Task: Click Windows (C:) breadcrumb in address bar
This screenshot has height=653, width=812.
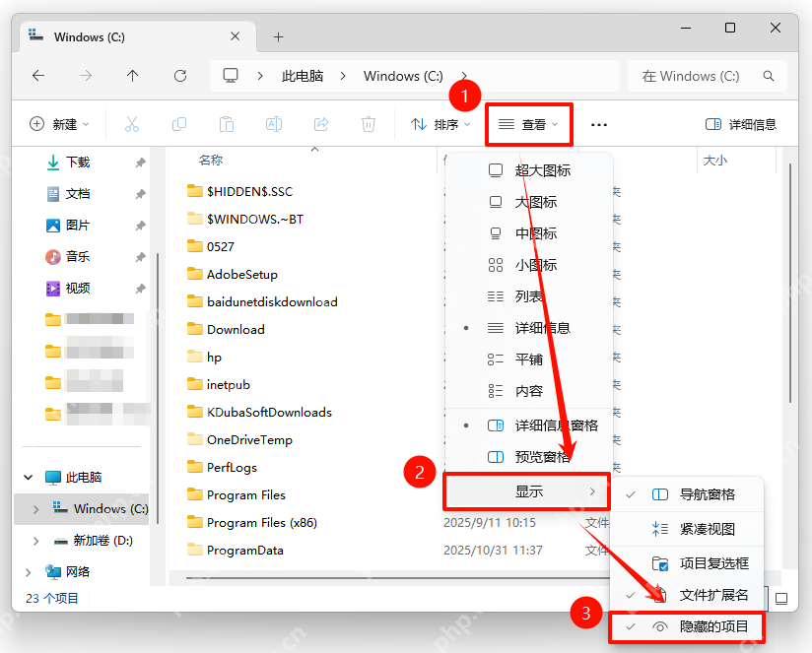Action: click(403, 76)
